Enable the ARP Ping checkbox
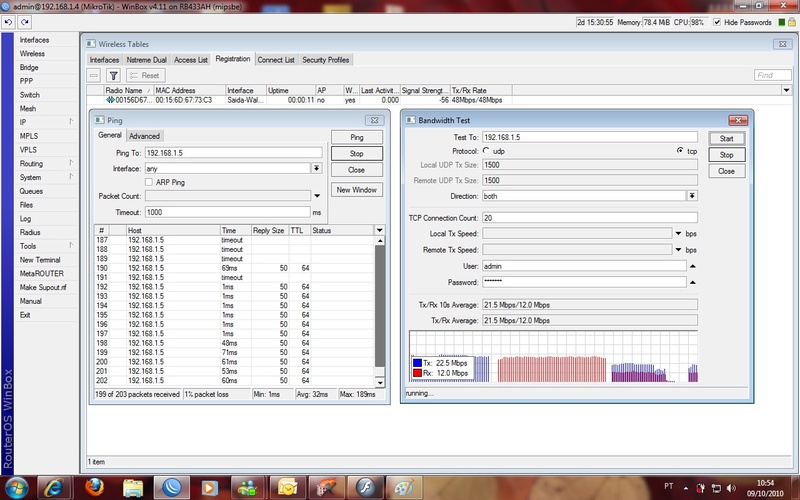Screen dimensions: 800x500 point(149,182)
